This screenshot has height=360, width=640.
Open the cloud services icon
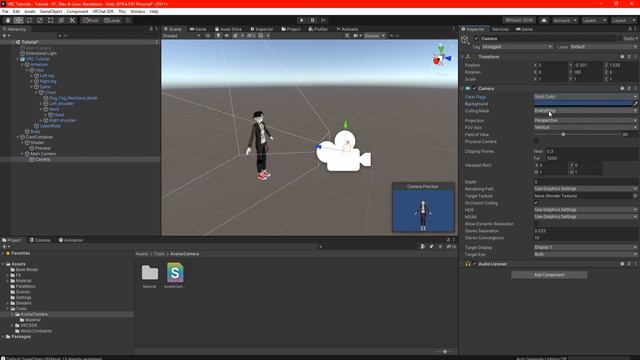tap(544, 20)
